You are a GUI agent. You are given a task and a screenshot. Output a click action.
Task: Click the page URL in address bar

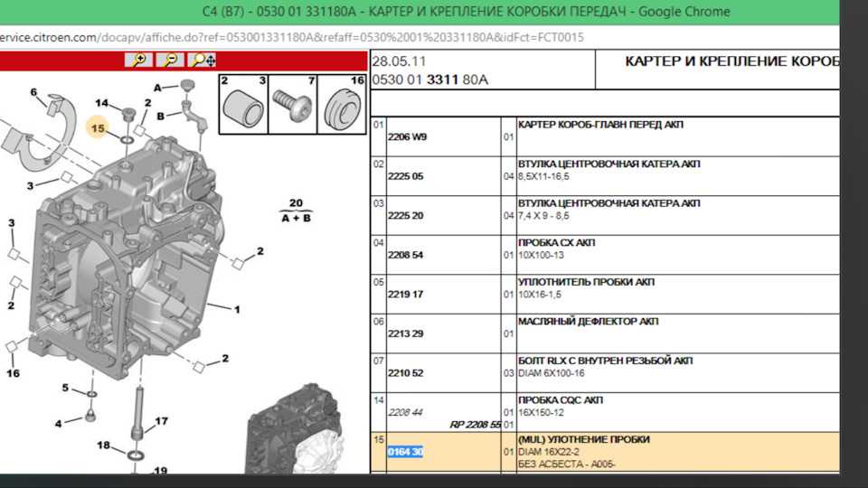(292, 37)
